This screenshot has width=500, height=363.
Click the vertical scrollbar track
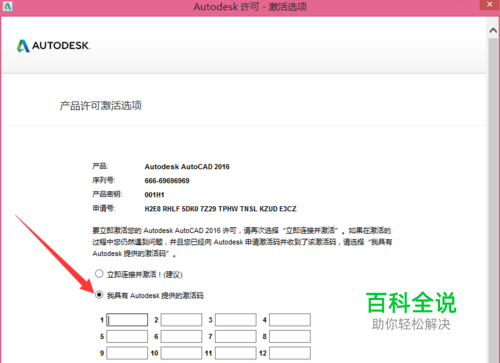coord(493,200)
